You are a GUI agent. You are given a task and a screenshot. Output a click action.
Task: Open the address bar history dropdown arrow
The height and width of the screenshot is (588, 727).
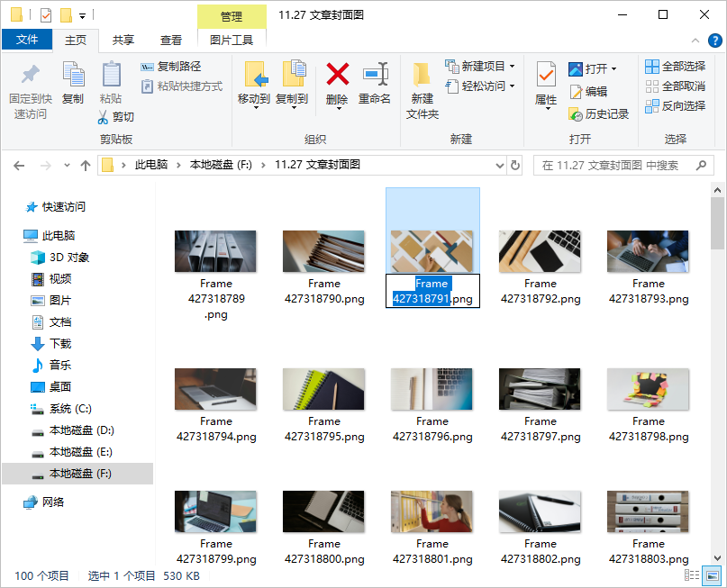coord(499,166)
